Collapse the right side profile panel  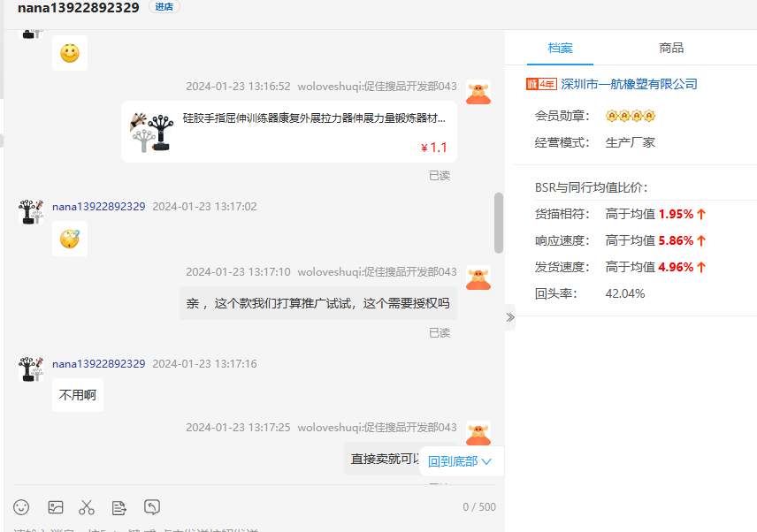click(509, 317)
